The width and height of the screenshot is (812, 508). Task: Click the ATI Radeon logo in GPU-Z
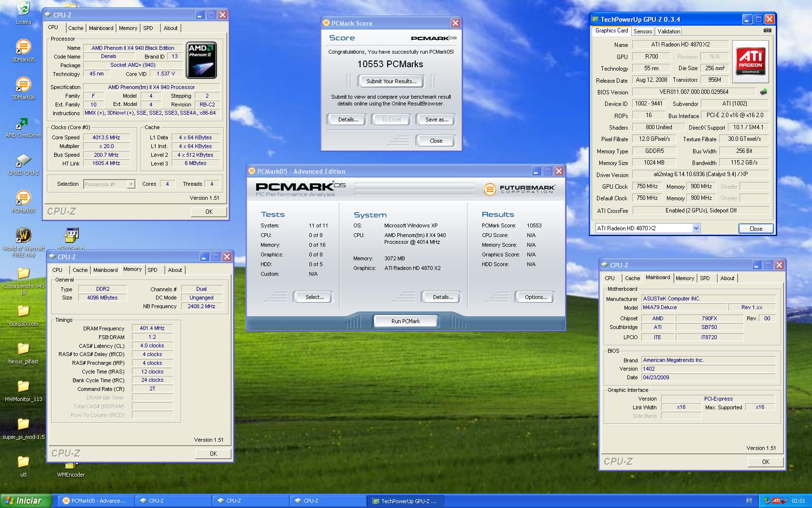coord(751,61)
